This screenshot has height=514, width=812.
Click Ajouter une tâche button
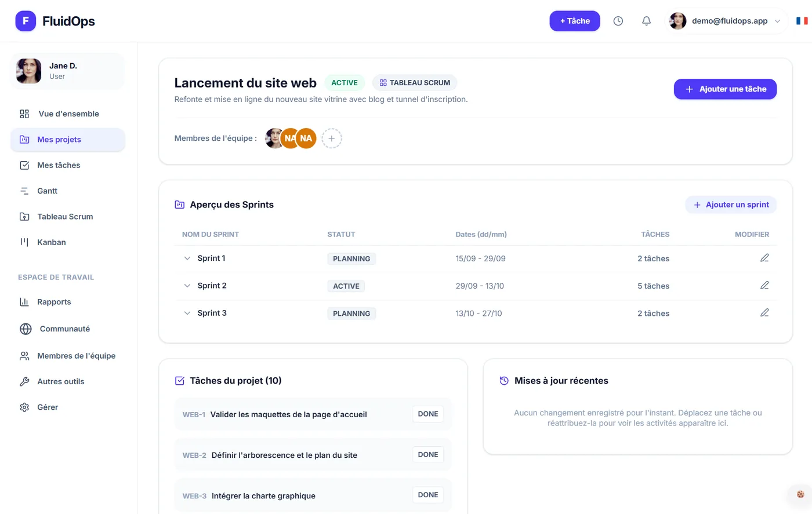tap(725, 89)
